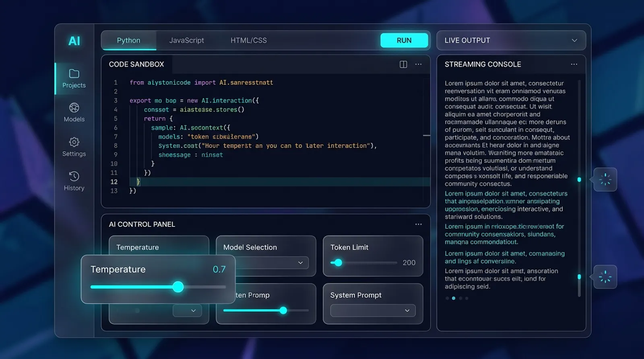Open the Settings gear in sidebar

[74, 142]
